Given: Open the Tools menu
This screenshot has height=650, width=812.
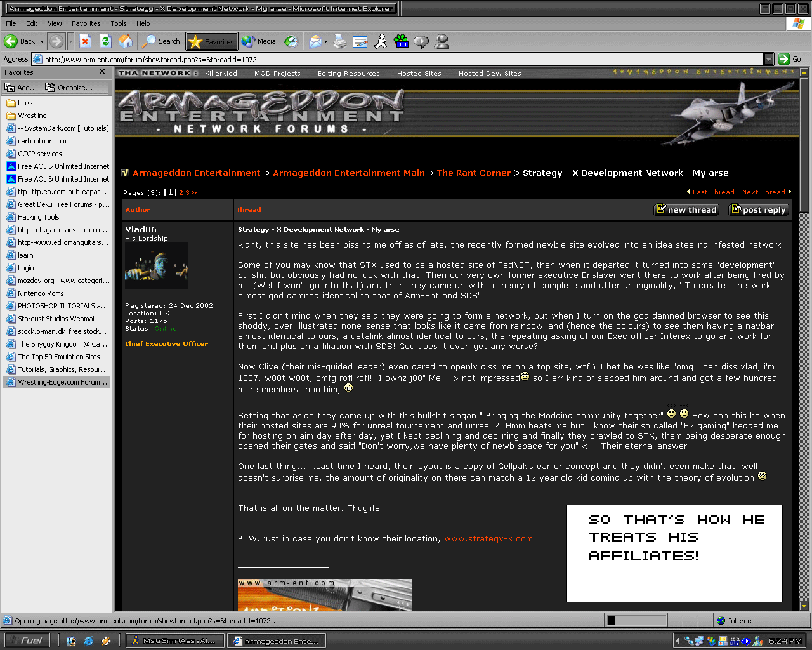Looking at the screenshot, I should [118, 23].
